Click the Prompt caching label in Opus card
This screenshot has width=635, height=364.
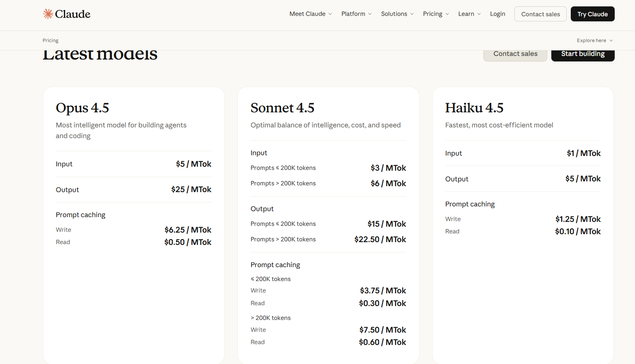point(81,215)
